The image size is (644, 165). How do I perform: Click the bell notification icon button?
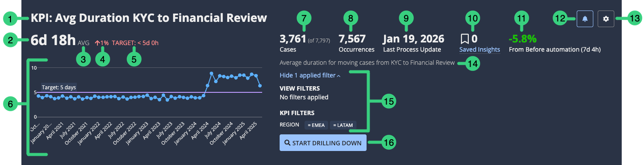pyautogui.click(x=585, y=19)
